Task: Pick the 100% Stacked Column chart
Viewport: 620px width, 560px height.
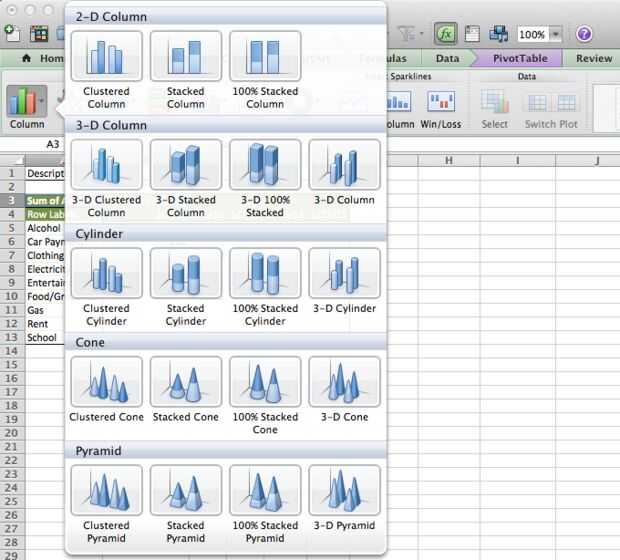Action: tap(265, 56)
